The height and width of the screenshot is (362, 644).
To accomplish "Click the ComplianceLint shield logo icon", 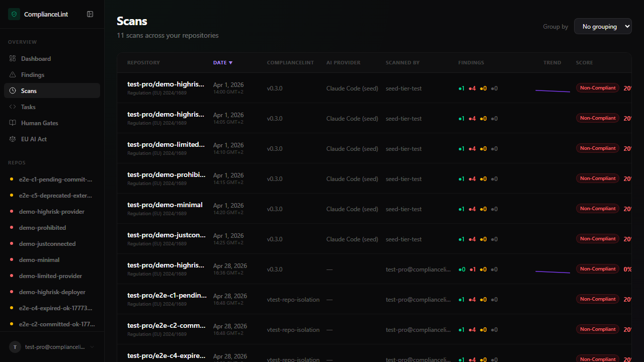I will (x=14, y=14).
